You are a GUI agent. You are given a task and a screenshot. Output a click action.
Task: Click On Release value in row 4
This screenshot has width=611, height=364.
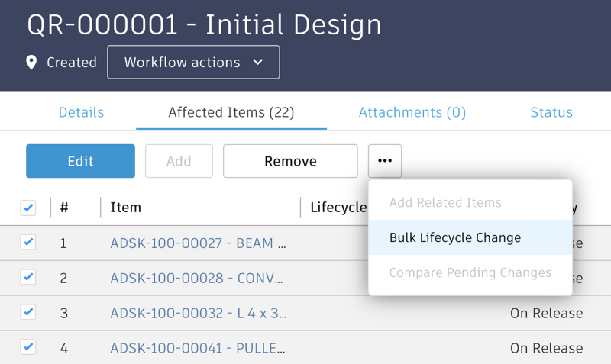pos(546,348)
